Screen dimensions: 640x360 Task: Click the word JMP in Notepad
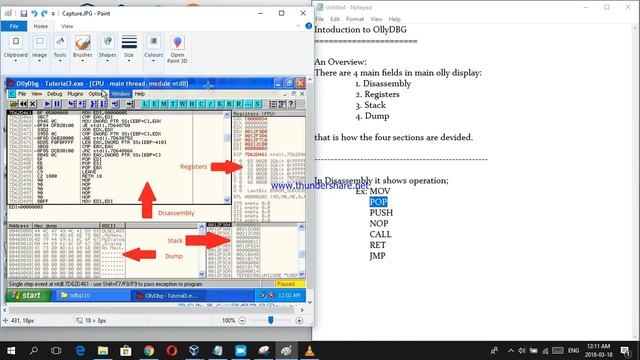pos(378,256)
